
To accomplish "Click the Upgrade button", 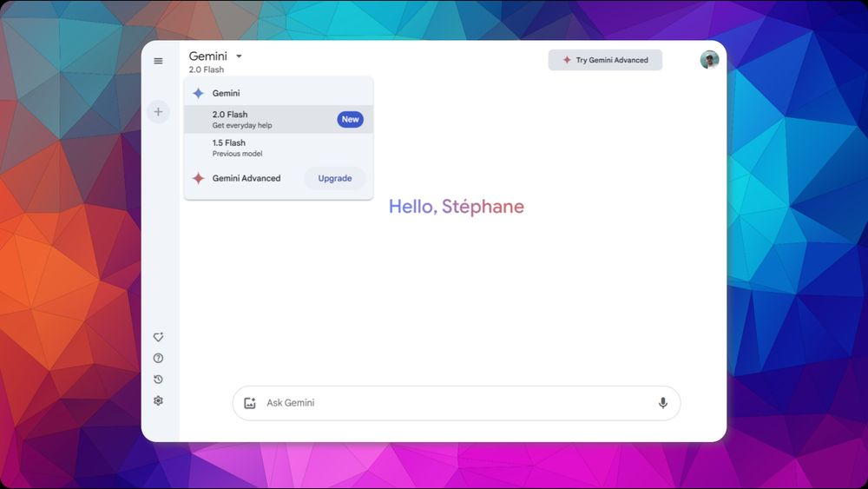I will tap(335, 178).
